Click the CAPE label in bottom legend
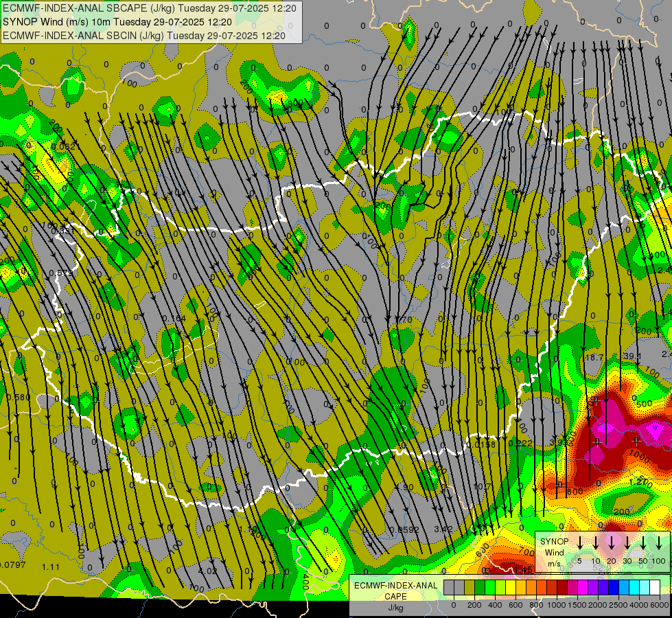This screenshot has height=618, width=672. (395, 596)
